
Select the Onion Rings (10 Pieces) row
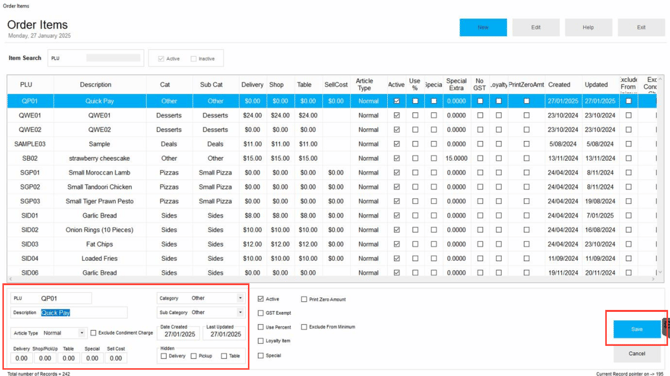332,230
